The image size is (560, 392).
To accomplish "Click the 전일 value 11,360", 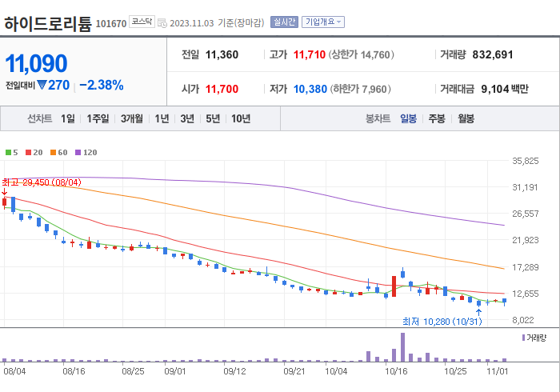I will click(x=222, y=54).
